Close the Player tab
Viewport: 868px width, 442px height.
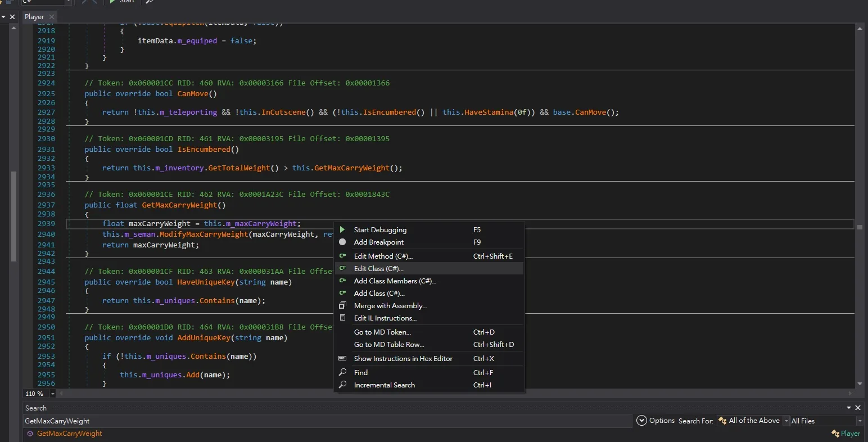point(52,17)
